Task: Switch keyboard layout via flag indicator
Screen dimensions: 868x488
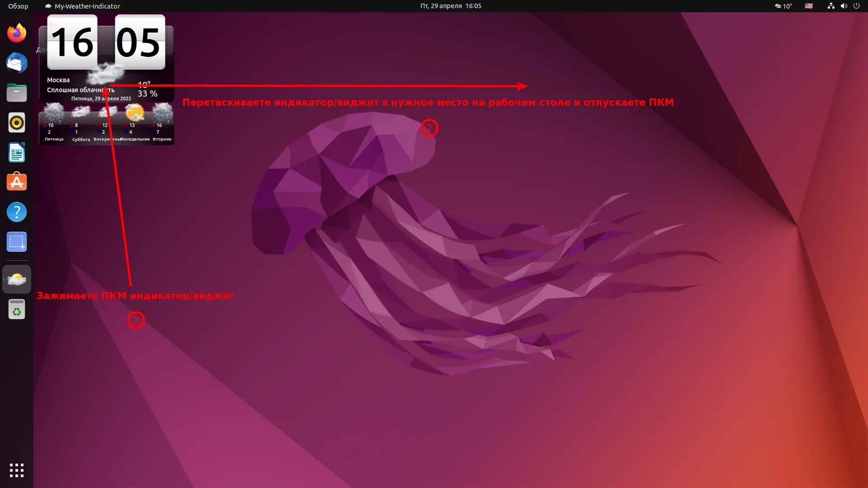Action: tap(809, 6)
